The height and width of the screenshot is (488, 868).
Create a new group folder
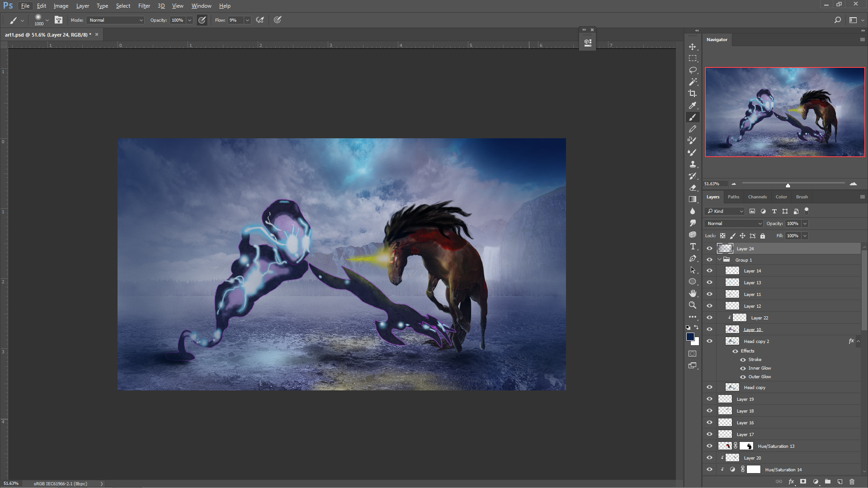click(828, 482)
